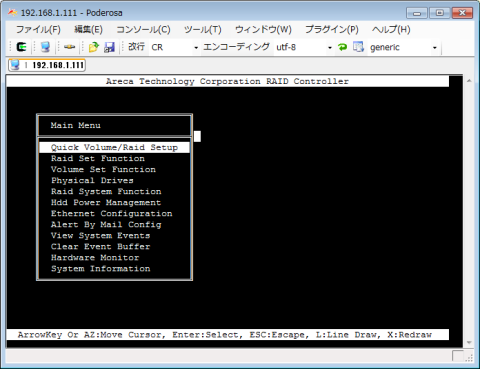Click the Main Menu heading
Image resolution: width=480 pixels, height=369 pixels.
(76, 125)
